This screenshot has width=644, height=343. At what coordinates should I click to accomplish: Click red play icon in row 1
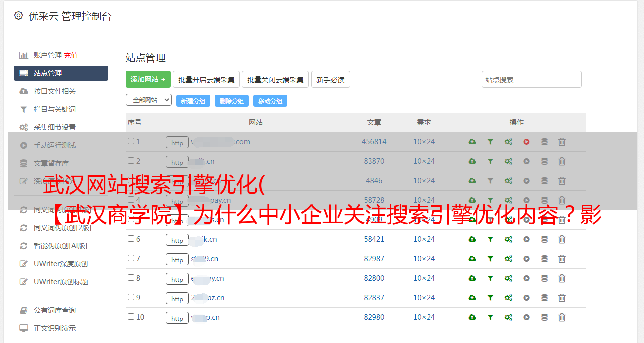click(526, 142)
